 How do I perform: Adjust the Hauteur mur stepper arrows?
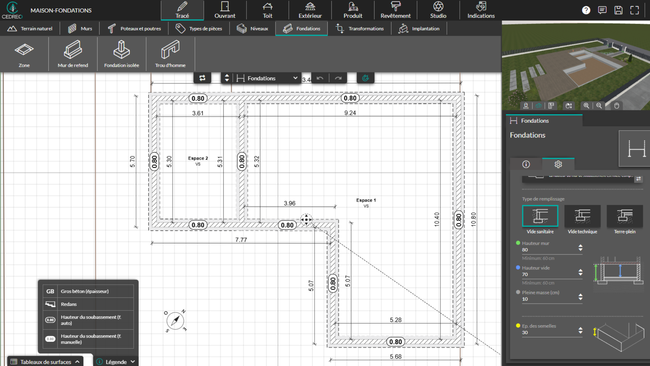coord(580,248)
